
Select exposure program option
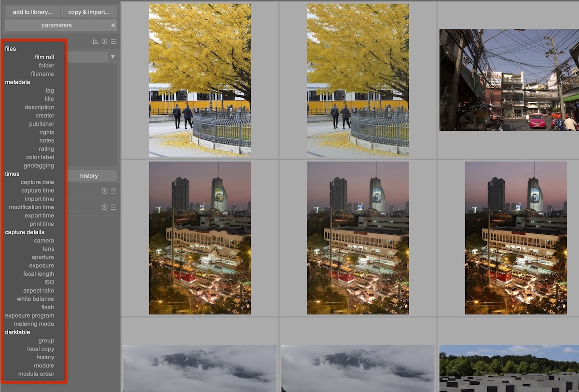[30, 316]
